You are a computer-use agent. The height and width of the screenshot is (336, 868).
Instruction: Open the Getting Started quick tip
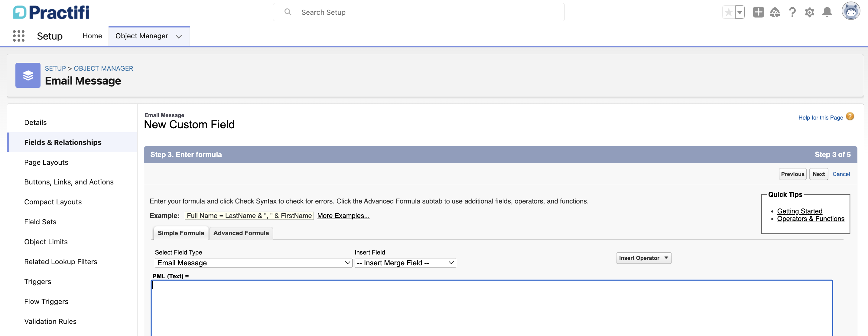tap(799, 211)
